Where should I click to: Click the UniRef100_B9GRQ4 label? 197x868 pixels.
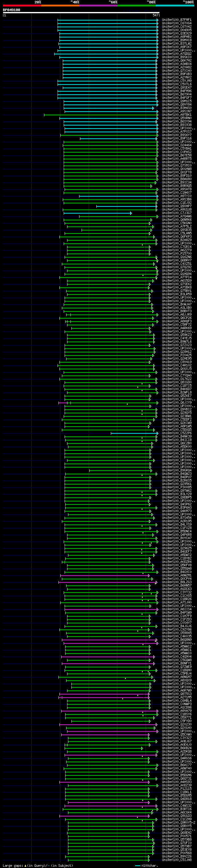177,470
